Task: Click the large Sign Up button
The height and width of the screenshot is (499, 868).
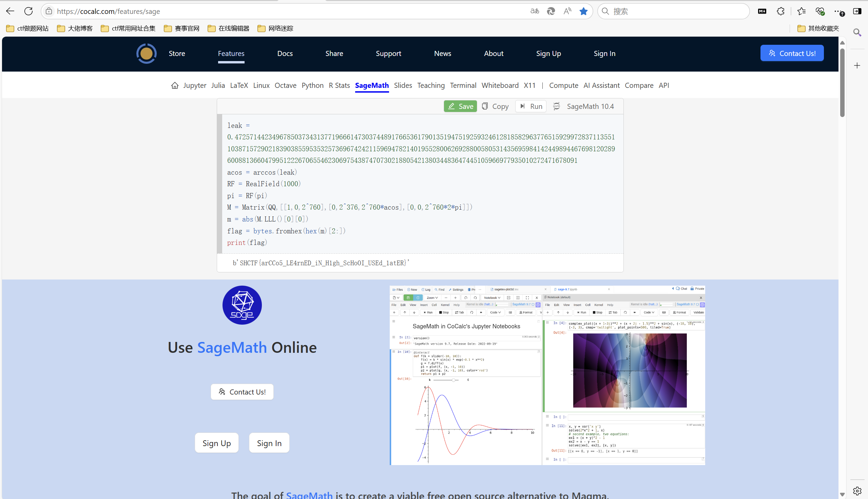Action: point(216,443)
